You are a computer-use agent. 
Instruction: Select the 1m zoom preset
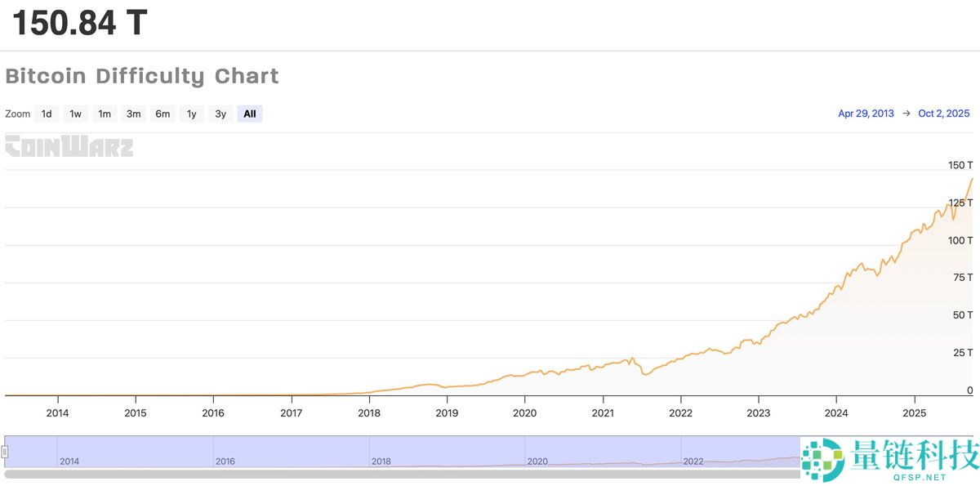tap(105, 114)
